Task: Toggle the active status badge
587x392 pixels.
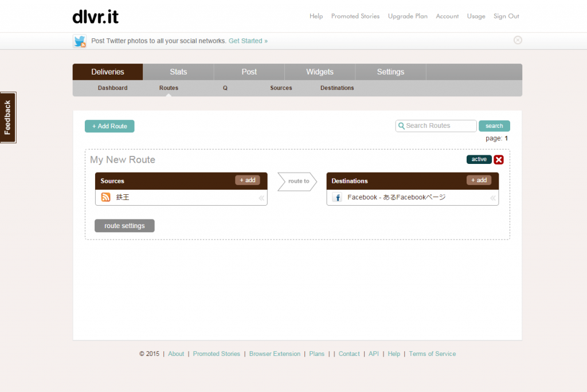Action: [x=479, y=159]
